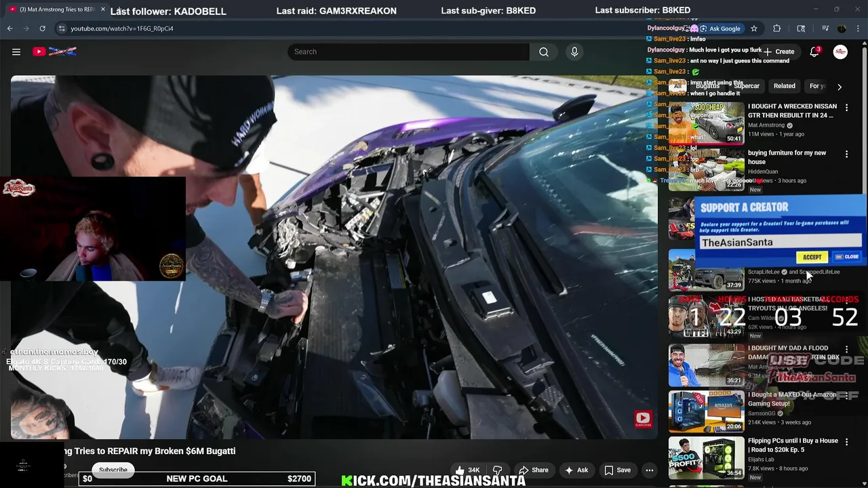The height and width of the screenshot is (488, 868).
Task: Visit the ScrapLifeLee channel link
Action: 764,272
